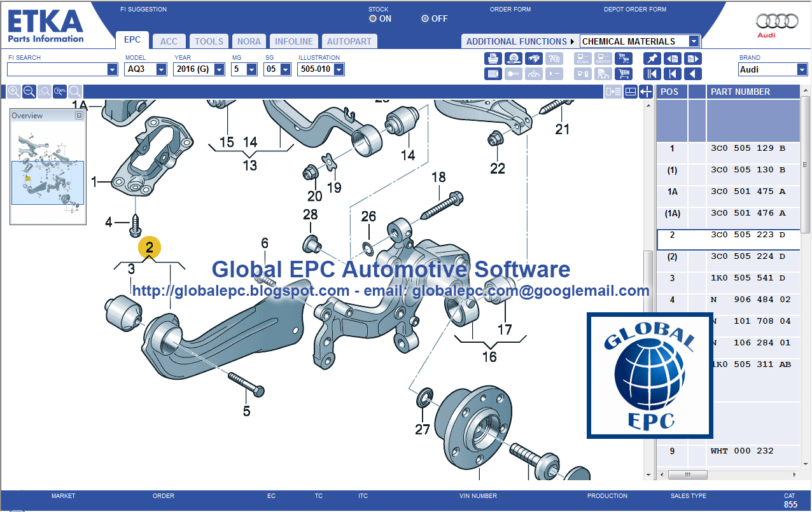The height and width of the screenshot is (512, 812).
Task: Select part number 1K0 505 541 D
Action: (748, 278)
